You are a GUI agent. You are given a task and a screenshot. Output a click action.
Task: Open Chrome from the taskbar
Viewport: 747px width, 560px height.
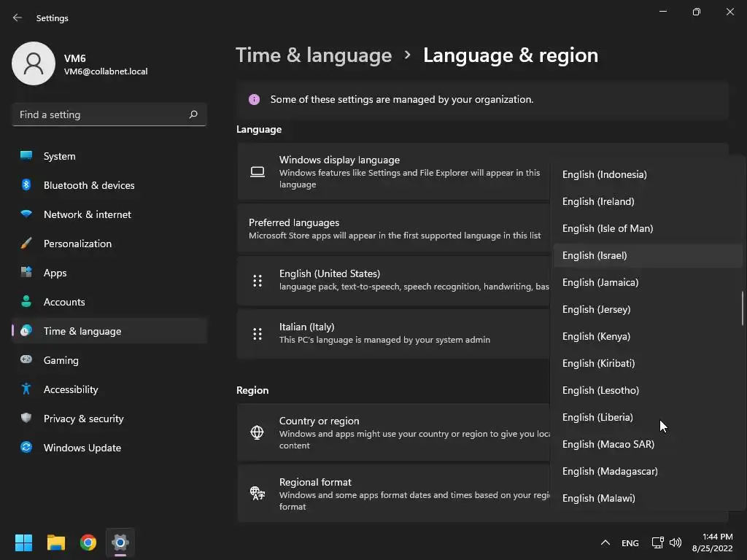pos(88,542)
